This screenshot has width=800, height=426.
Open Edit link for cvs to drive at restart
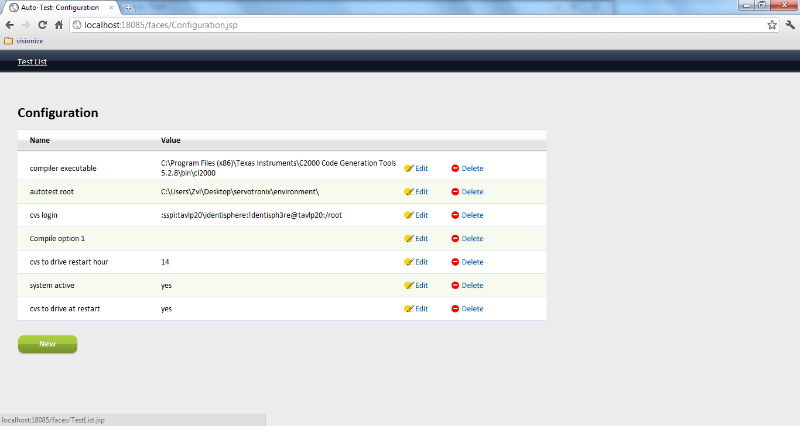[421, 309]
